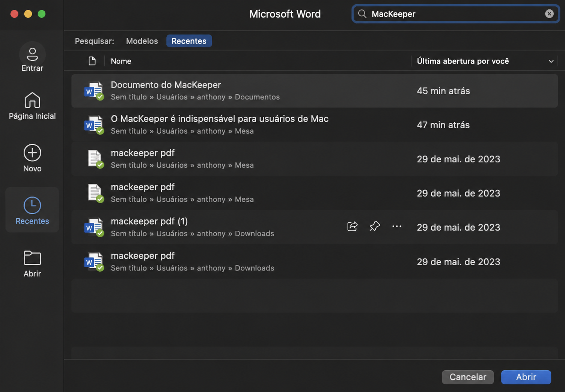This screenshot has height=392, width=565.
Task: Click the file type column icon header
Action: pyautogui.click(x=92, y=61)
